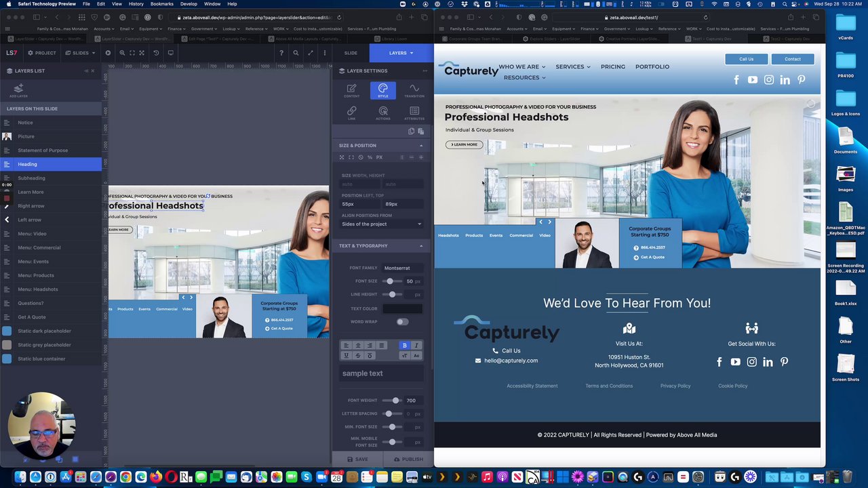Open the Transition settings icon
Screen dimensions: 868x488
pos(414,90)
